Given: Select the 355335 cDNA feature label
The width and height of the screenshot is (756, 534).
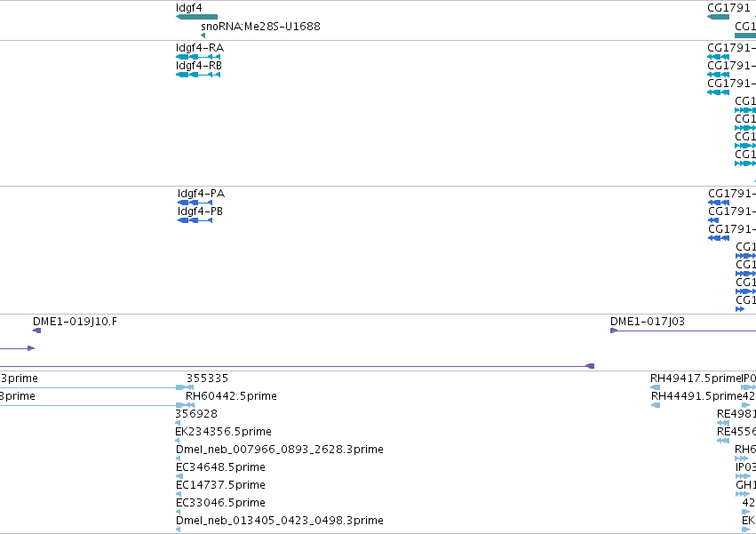Looking at the screenshot, I should 207,379.
